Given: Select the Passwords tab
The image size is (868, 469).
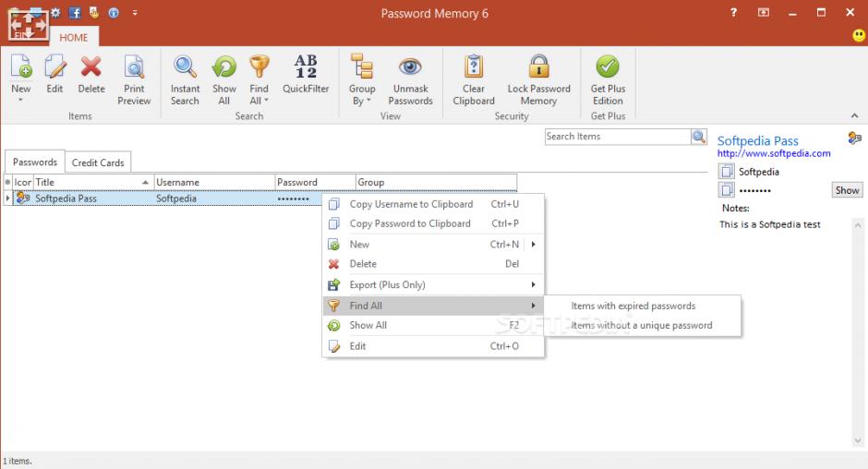Looking at the screenshot, I should pos(35,162).
